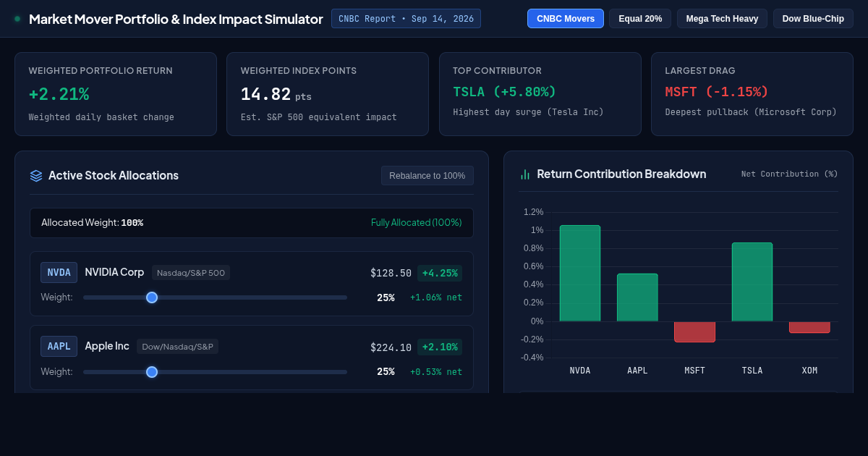Click the MSFT (-1.15%) largest drag value
This screenshot has height=456, width=868.
click(717, 92)
